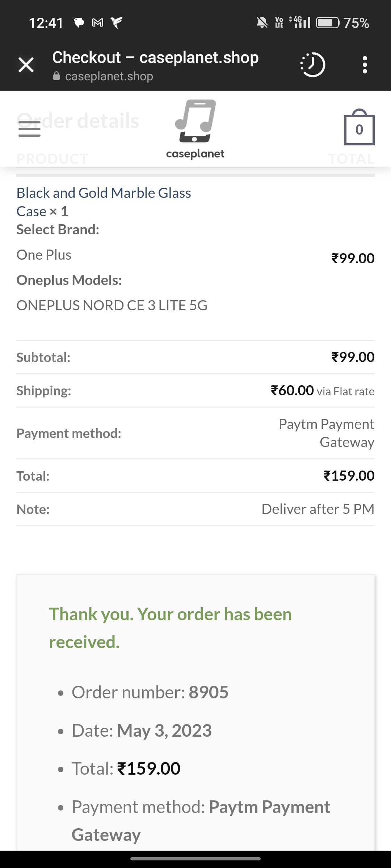Tap the Checkout page title text
The image size is (391, 868).
155,58
